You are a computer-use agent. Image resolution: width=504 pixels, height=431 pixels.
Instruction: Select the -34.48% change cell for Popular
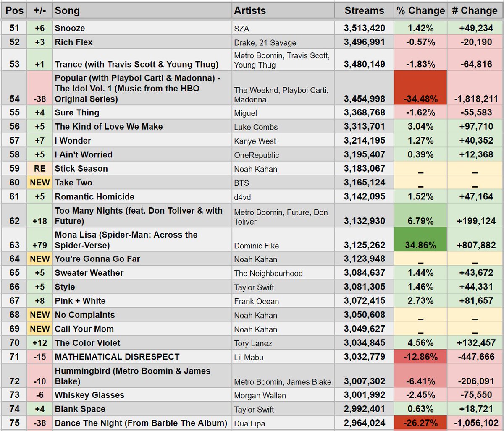pyautogui.click(x=420, y=89)
